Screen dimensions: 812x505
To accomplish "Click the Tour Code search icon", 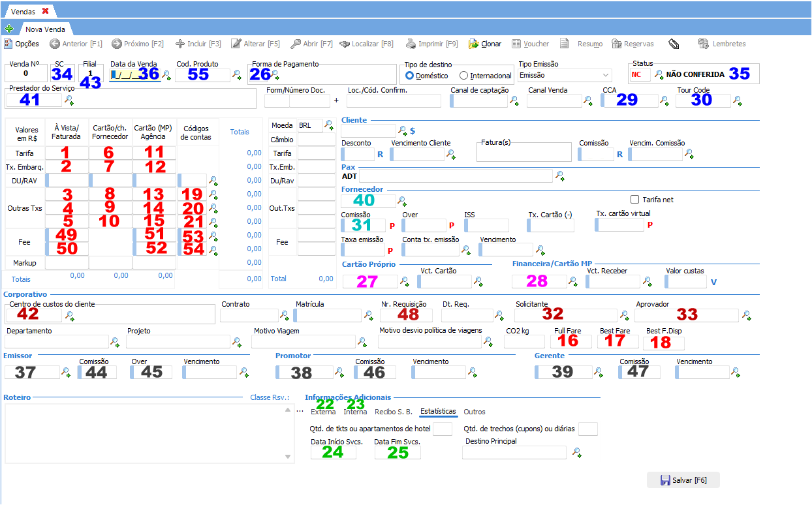I will (x=737, y=100).
